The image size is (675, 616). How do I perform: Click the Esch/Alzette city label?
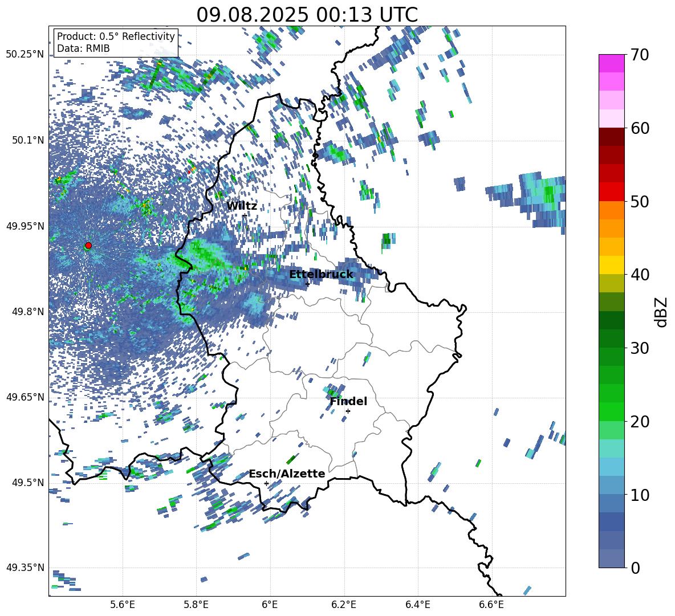[287, 474]
